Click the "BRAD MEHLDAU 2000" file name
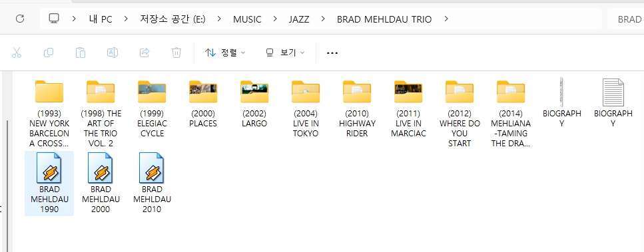Image resolution: width=644 pixels, height=252 pixels. click(101, 199)
